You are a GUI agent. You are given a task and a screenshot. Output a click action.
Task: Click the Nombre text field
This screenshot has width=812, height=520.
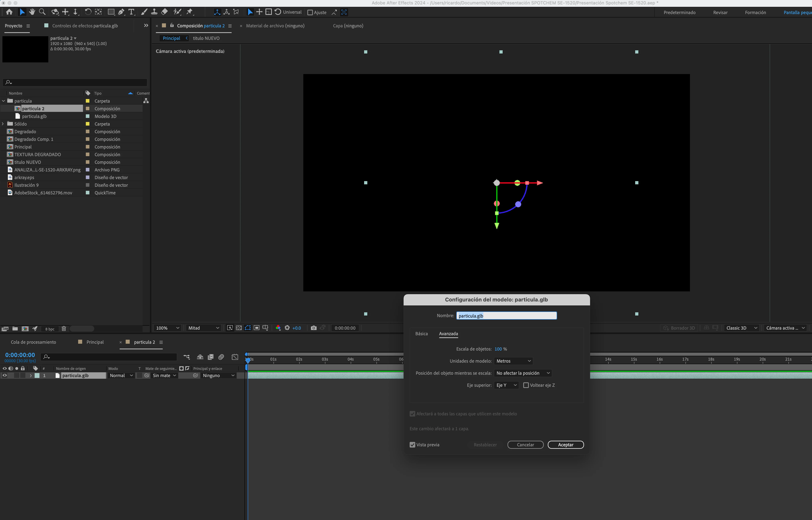click(x=506, y=316)
